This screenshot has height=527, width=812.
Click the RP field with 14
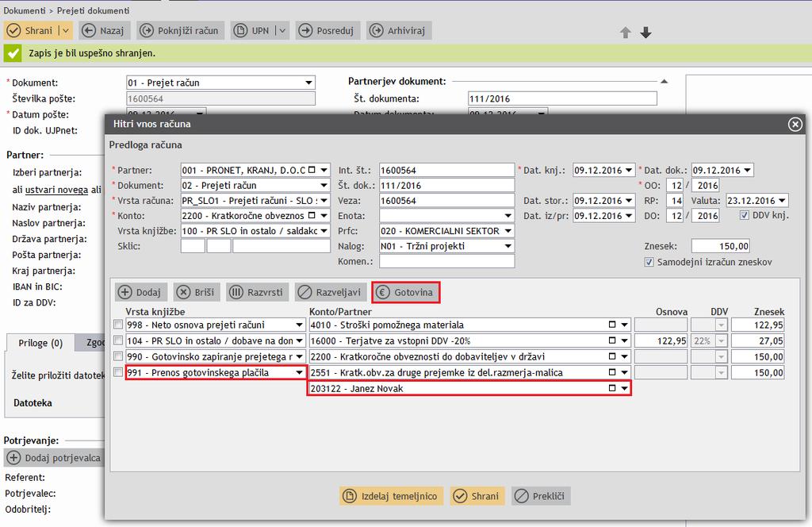tap(674, 201)
